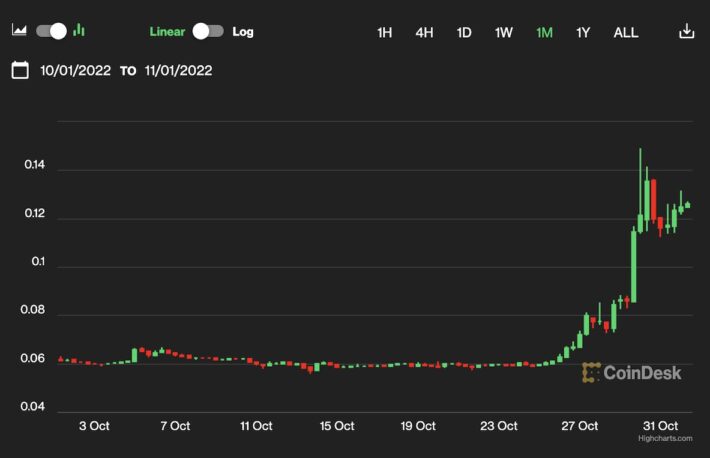710x458 pixels.
Task: Click the 3 Oct x-axis label
Action: click(94, 426)
